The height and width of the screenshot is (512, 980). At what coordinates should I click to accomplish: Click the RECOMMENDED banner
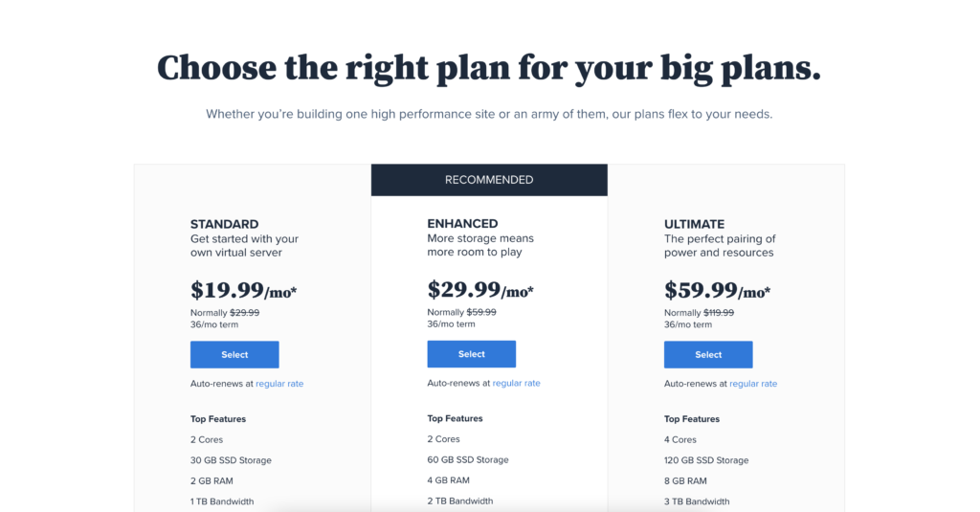pyautogui.click(x=489, y=180)
